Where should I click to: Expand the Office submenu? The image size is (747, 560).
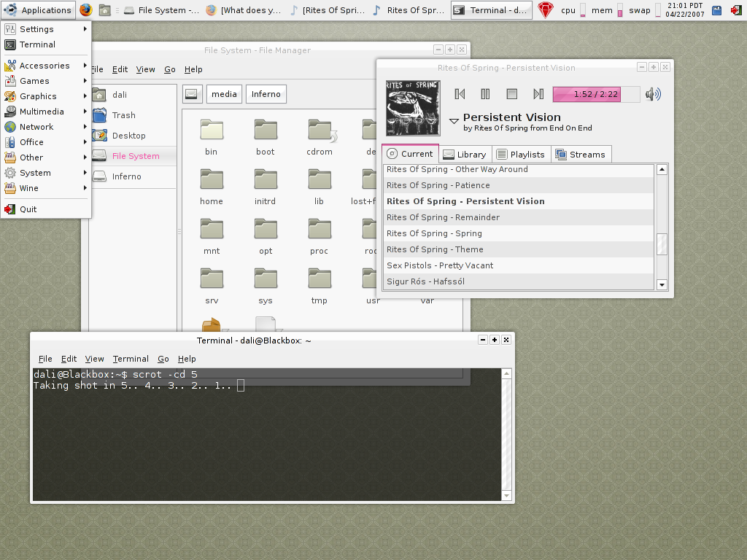[46, 142]
